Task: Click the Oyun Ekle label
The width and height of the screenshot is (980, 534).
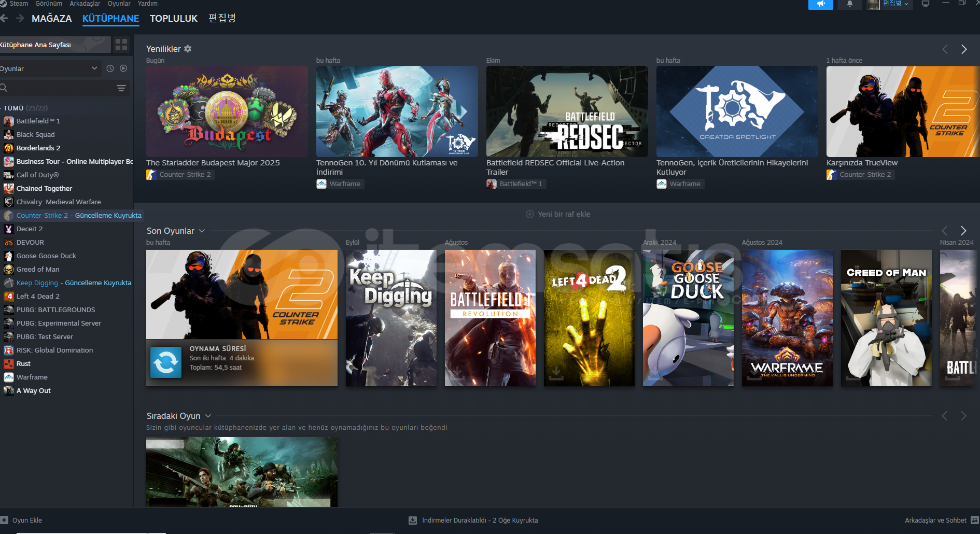Action: (x=27, y=520)
